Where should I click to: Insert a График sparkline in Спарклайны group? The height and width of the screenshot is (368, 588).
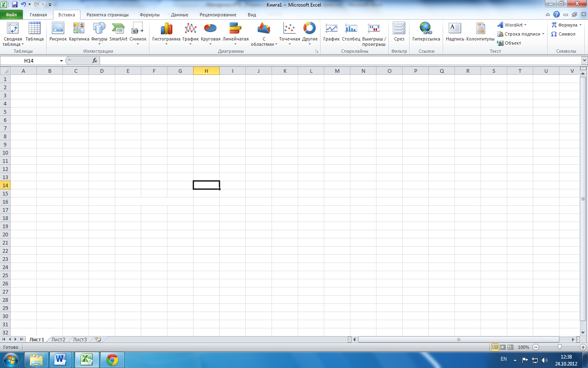(332, 32)
